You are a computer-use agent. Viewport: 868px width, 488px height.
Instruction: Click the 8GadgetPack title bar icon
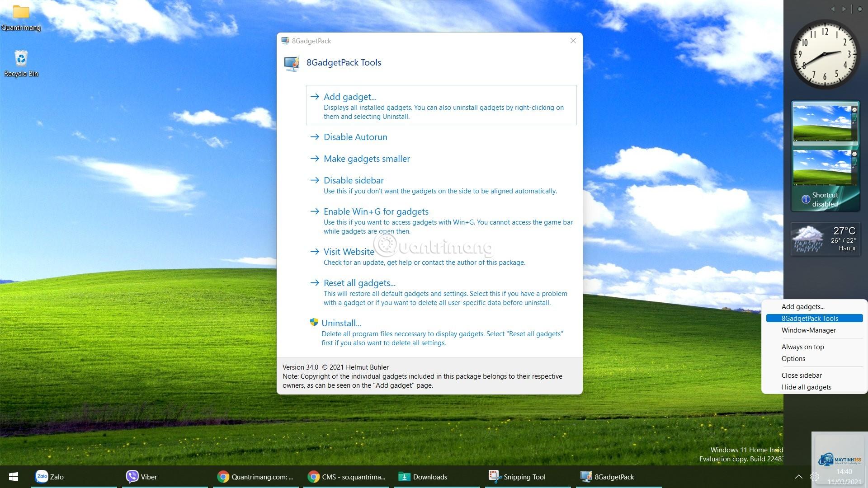click(285, 41)
